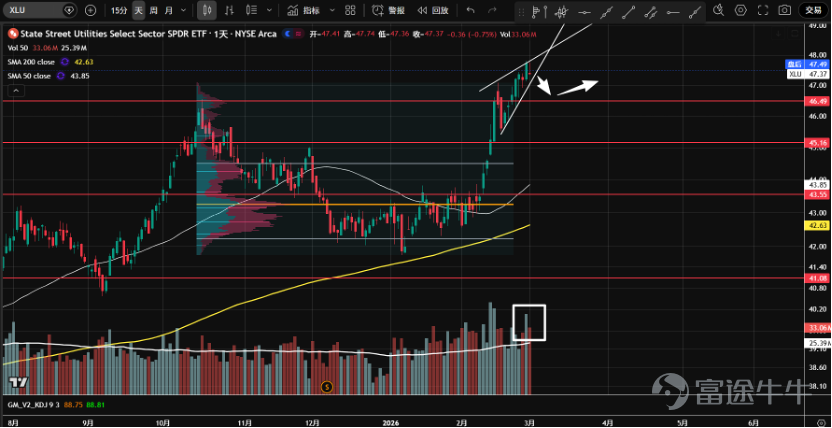Click the 33.06M volume label
This screenshot has width=832, height=428.
coord(816,328)
